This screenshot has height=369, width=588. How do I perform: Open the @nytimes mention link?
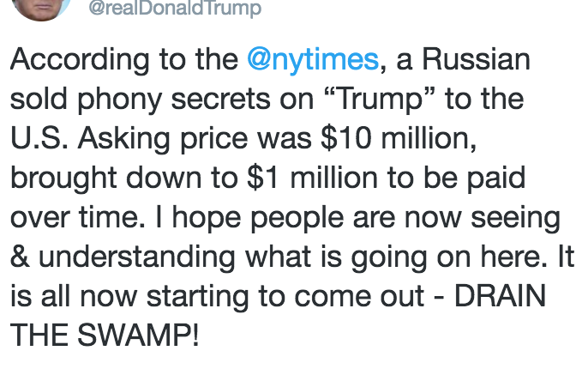tap(311, 60)
